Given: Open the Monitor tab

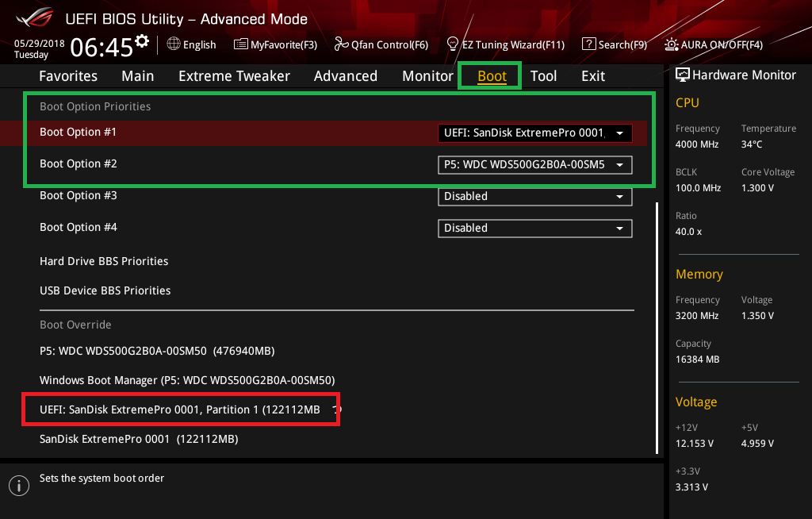Looking at the screenshot, I should coord(427,76).
